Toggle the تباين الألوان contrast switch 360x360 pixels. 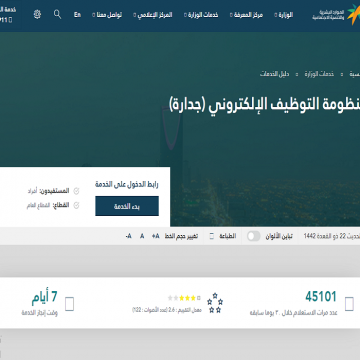pyautogui.click(x=254, y=236)
